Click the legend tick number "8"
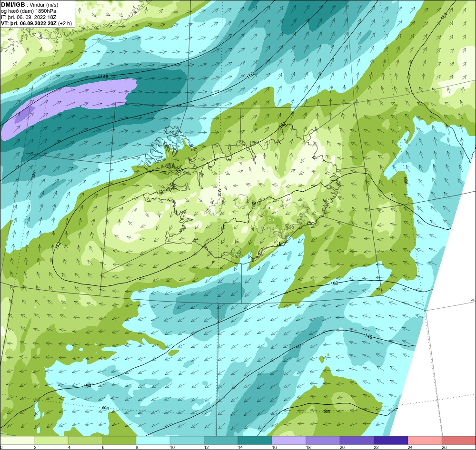Screen dimensions: 476x450 tap(137, 447)
